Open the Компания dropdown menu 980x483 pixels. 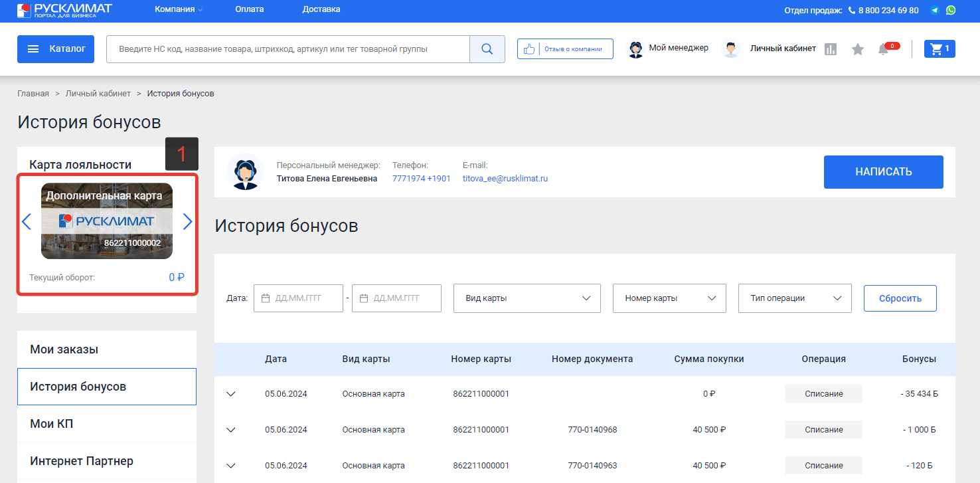pos(179,9)
